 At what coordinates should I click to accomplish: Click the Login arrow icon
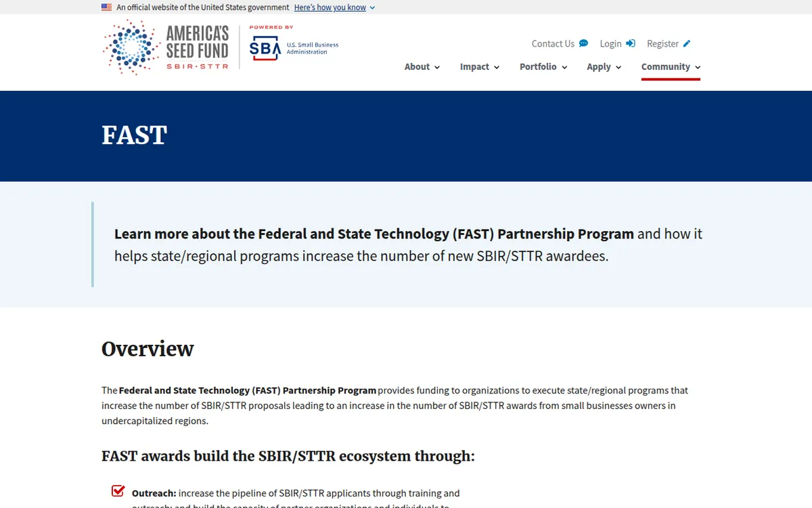[x=631, y=43]
